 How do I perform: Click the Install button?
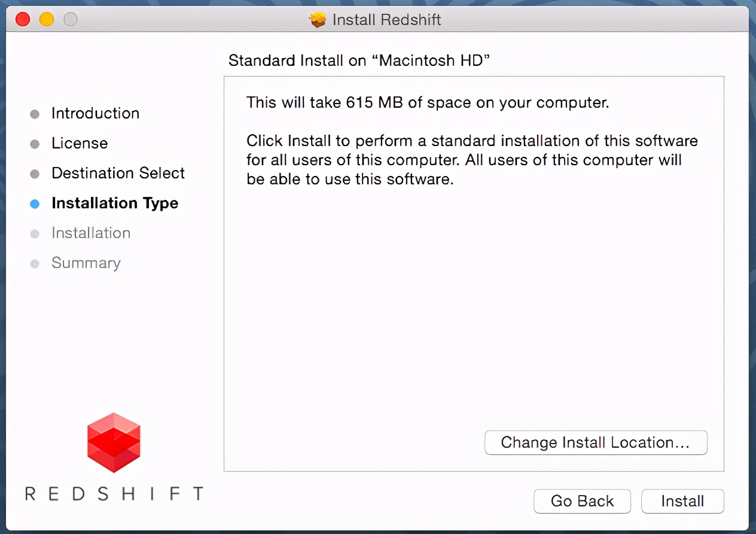point(682,501)
